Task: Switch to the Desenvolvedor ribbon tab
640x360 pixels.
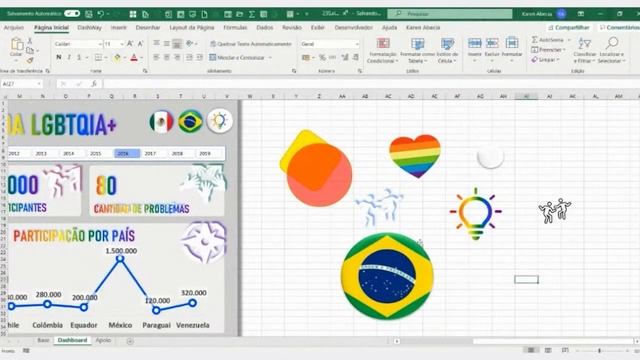Action: coord(353,27)
